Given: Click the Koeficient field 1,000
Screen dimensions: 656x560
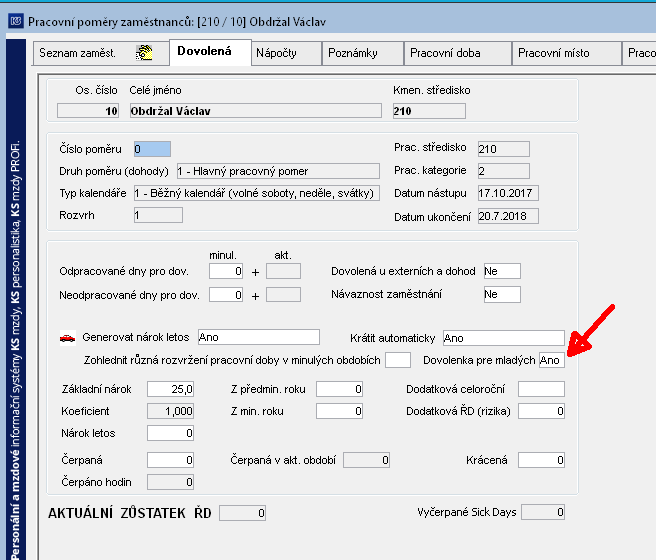Looking at the screenshot, I should [x=170, y=411].
